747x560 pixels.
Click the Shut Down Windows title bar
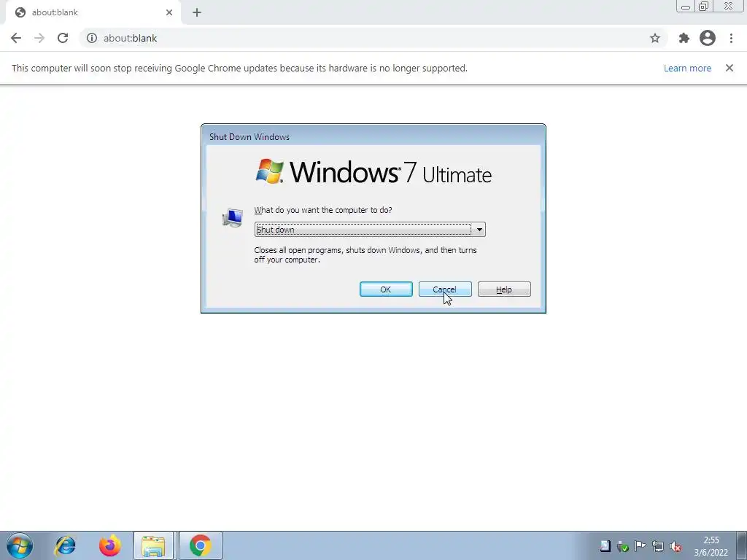373,136
